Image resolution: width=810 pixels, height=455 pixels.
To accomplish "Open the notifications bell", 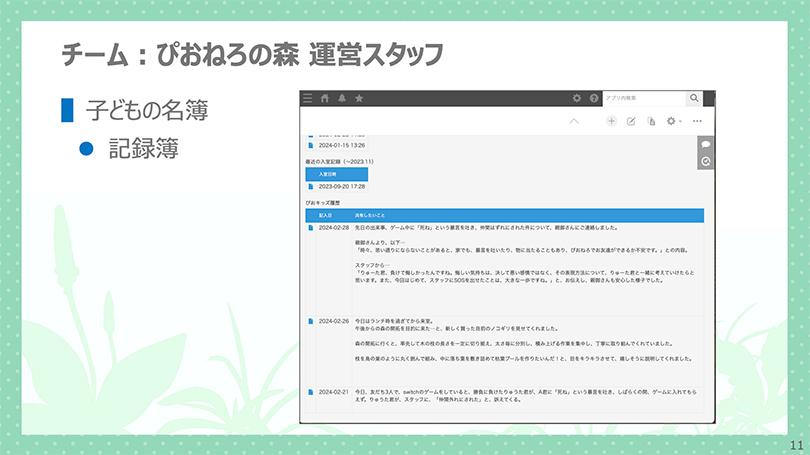I will [x=342, y=98].
